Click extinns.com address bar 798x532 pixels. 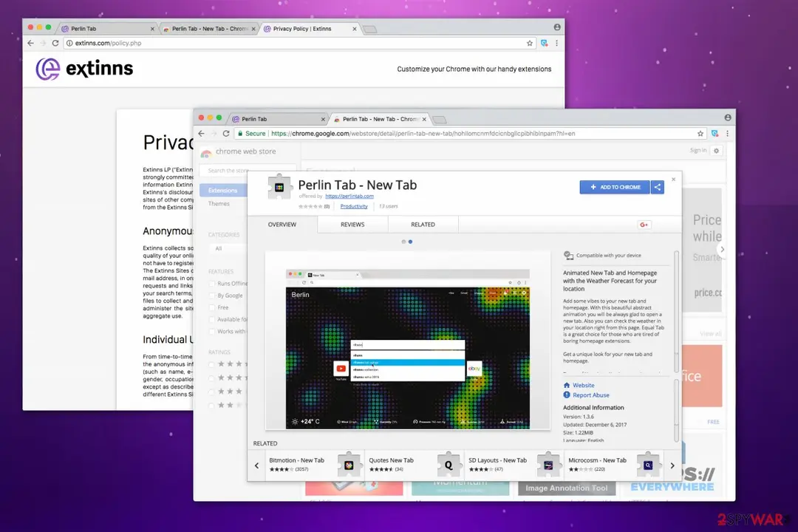(x=299, y=44)
